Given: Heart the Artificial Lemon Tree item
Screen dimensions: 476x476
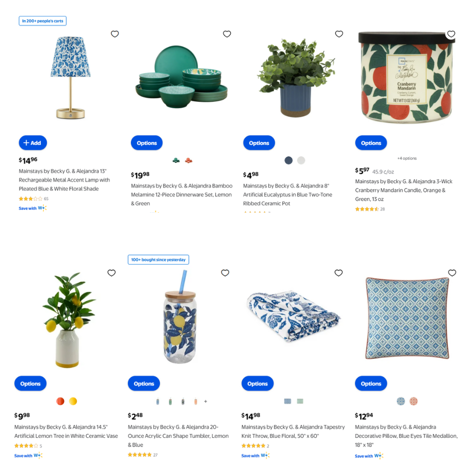Looking at the screenshot, I should click(x=111, y=273).
